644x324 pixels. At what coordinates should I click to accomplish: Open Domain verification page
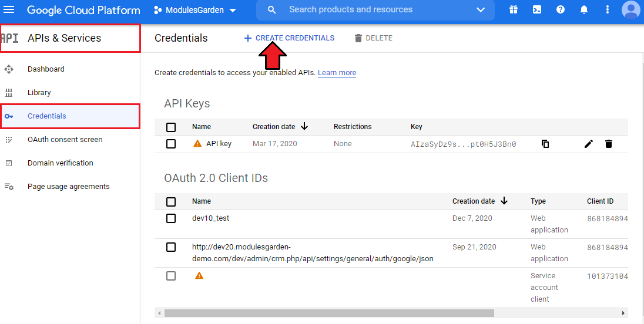[61, 163]
